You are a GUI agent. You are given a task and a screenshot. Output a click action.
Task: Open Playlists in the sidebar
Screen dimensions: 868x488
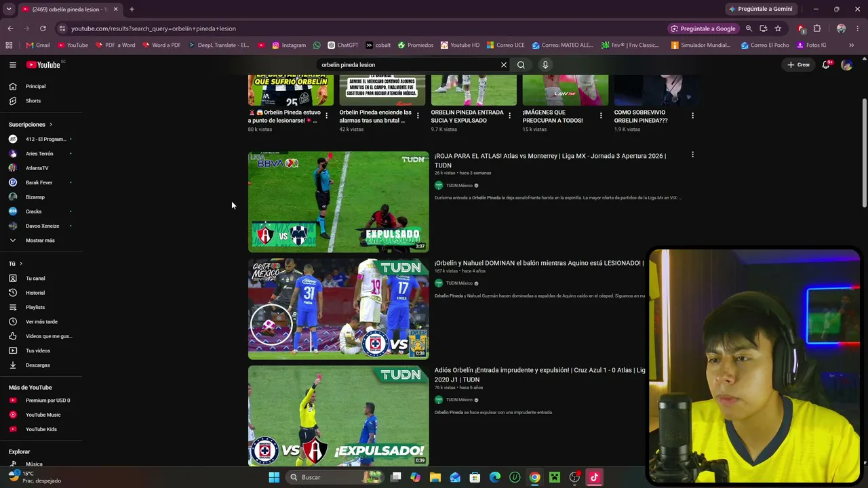click(41, 307)
